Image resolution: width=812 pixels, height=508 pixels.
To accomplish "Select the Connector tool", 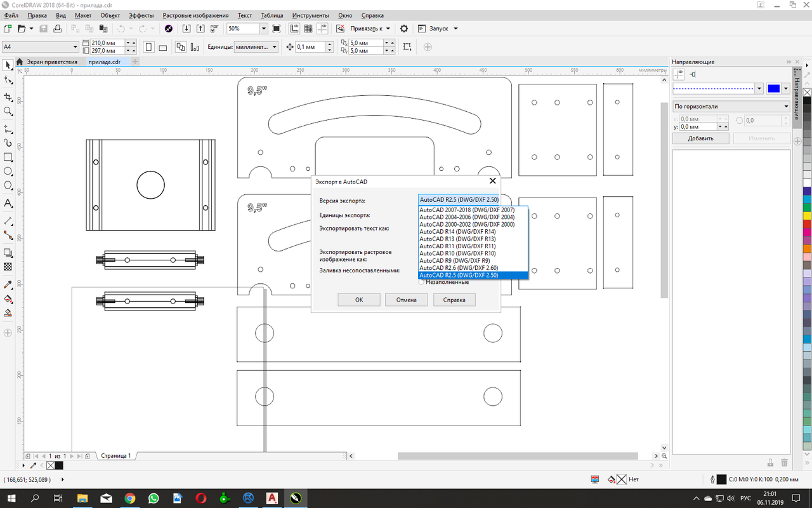I will pos(8,234).
